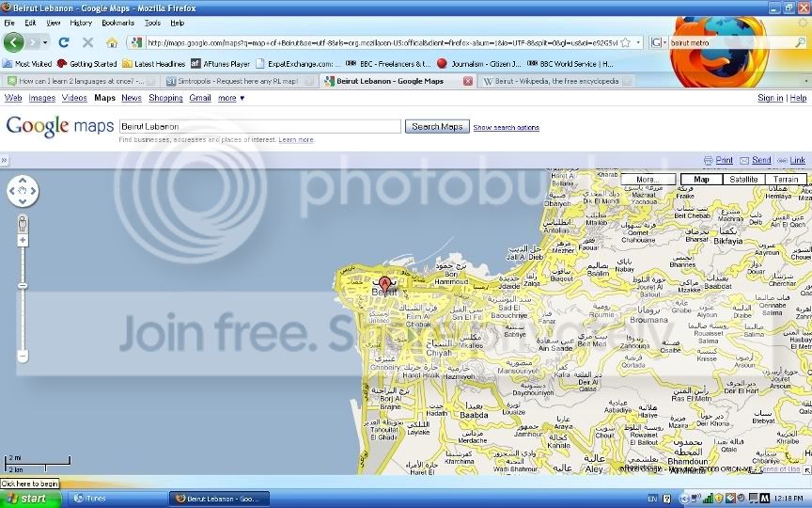Bookmark this page with the star icon

click(x=626, y=42)
